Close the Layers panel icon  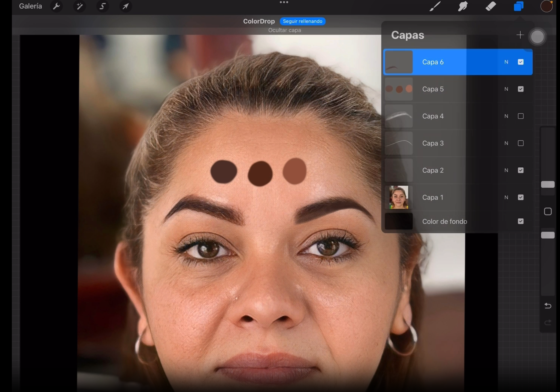click(519, 6)
